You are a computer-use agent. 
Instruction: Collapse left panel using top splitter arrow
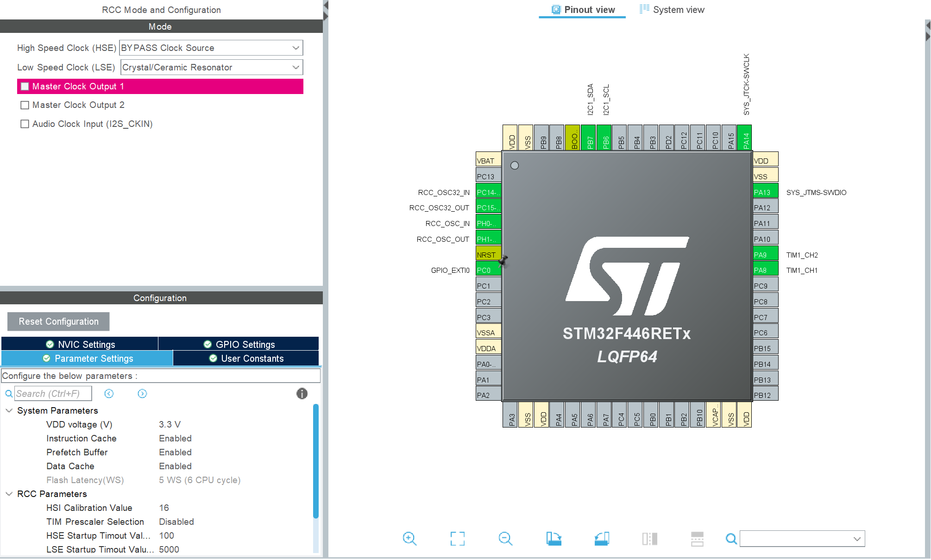326,5
